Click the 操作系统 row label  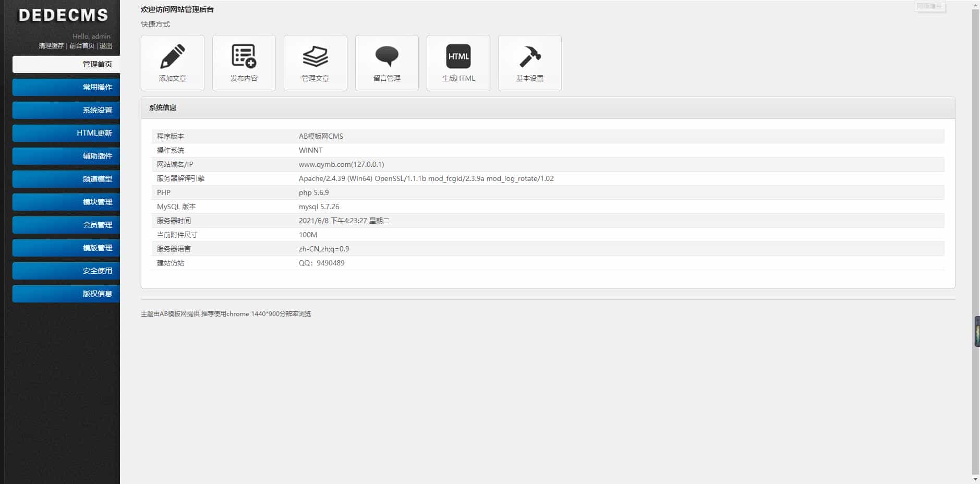point(171,150)
